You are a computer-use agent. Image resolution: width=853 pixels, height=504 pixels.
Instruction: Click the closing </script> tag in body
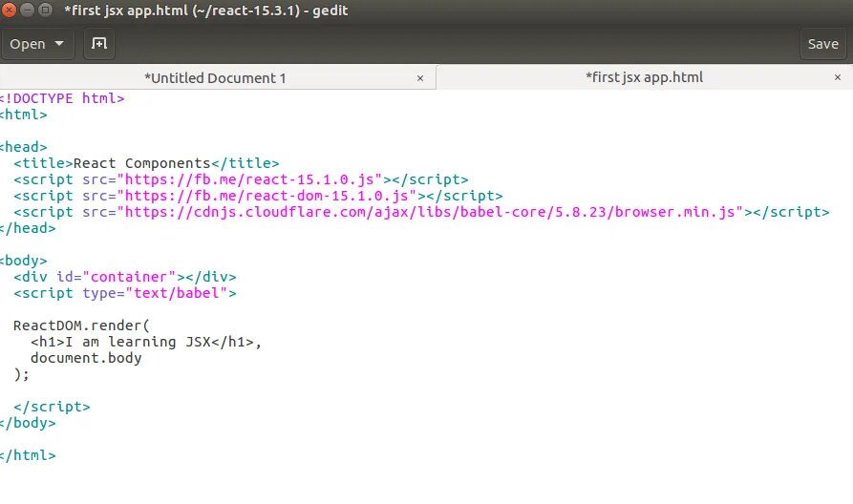pos(52,407)
